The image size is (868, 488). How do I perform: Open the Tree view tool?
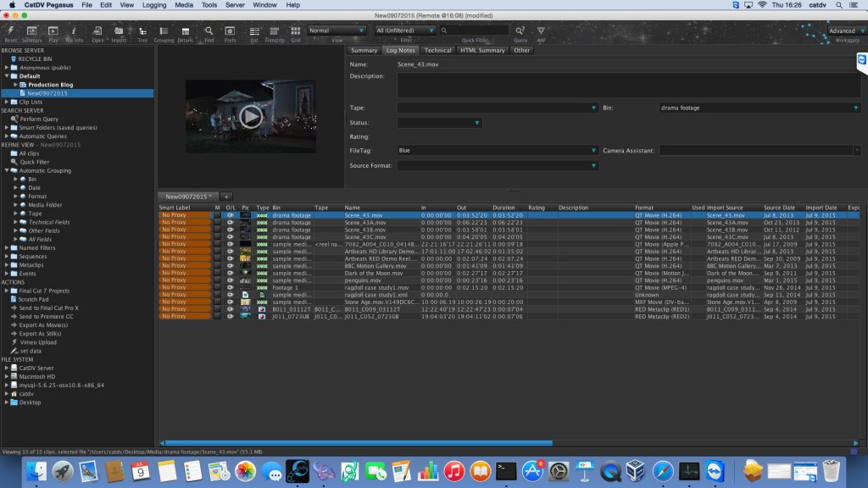click(143, 31)
